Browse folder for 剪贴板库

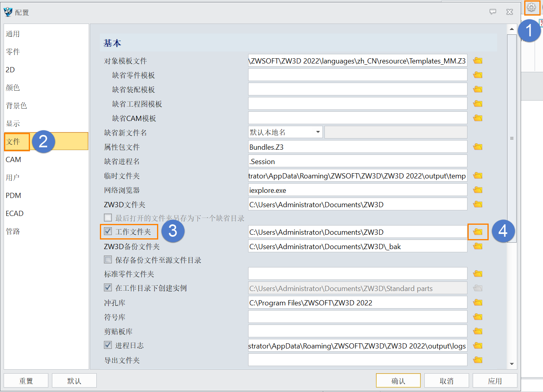click(478, 331)
